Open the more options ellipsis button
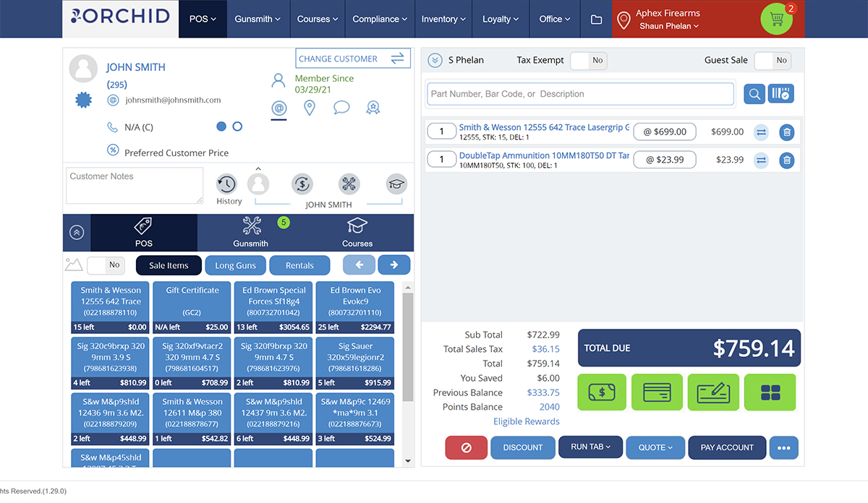The height and width of the screenshot is (503, 868). pyautogui.click(x=783, y=447)
